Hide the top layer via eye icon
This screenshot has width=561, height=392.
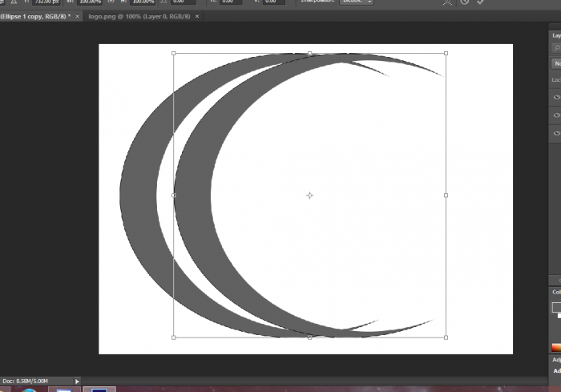(557, 97)
